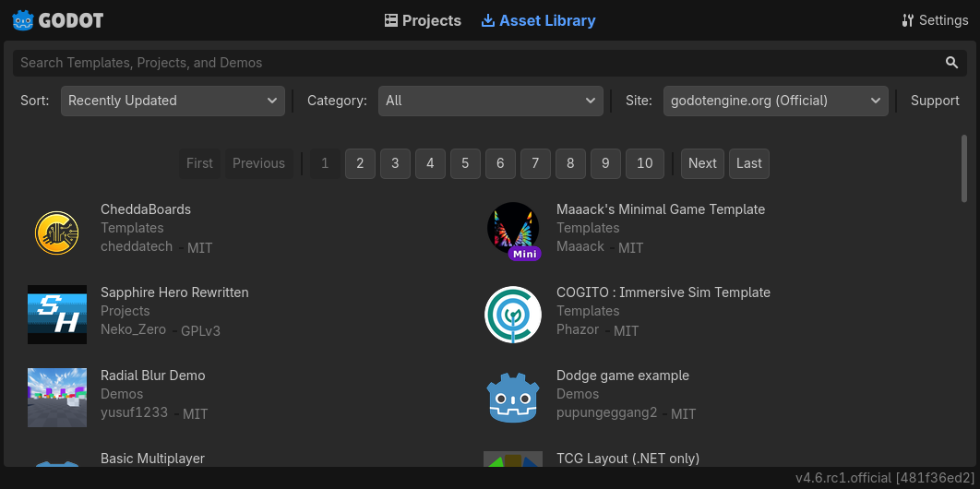This screenshot has width=980, height=489.
Task: Click Maaack's Minimal Game Template icon
Action: [513, 230]
